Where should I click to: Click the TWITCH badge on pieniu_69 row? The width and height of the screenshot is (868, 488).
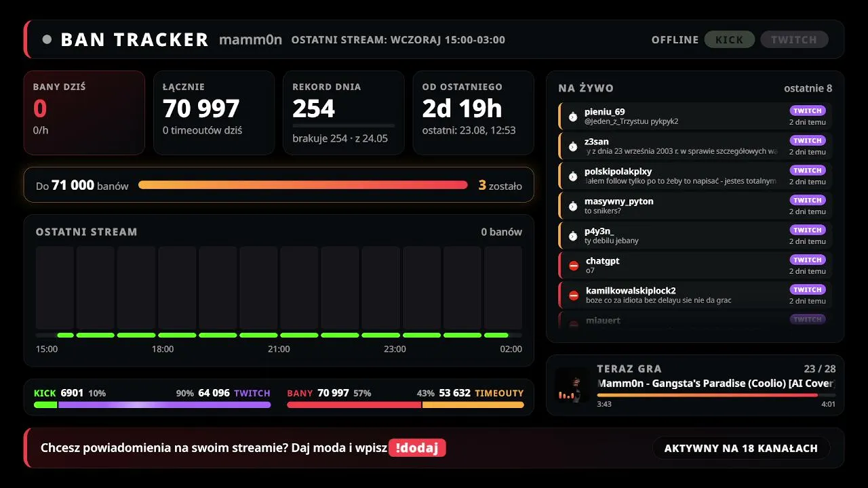pos(808,110)
